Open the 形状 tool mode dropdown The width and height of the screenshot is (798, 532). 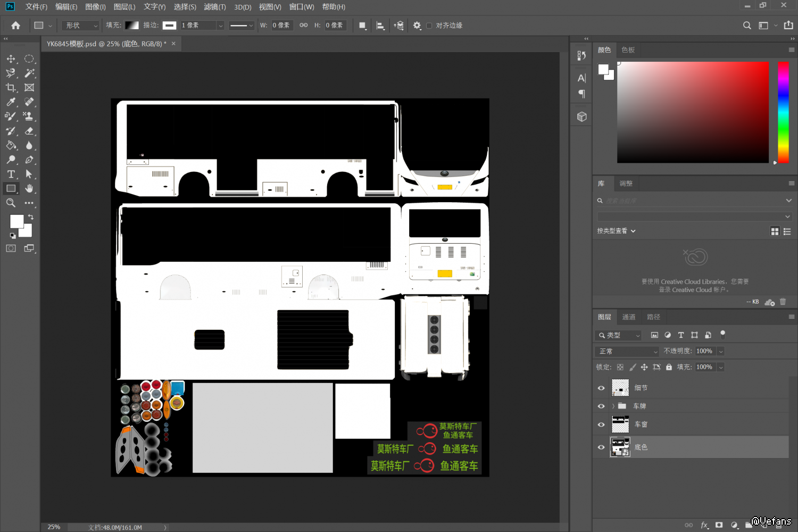click(x=81, y=26)
